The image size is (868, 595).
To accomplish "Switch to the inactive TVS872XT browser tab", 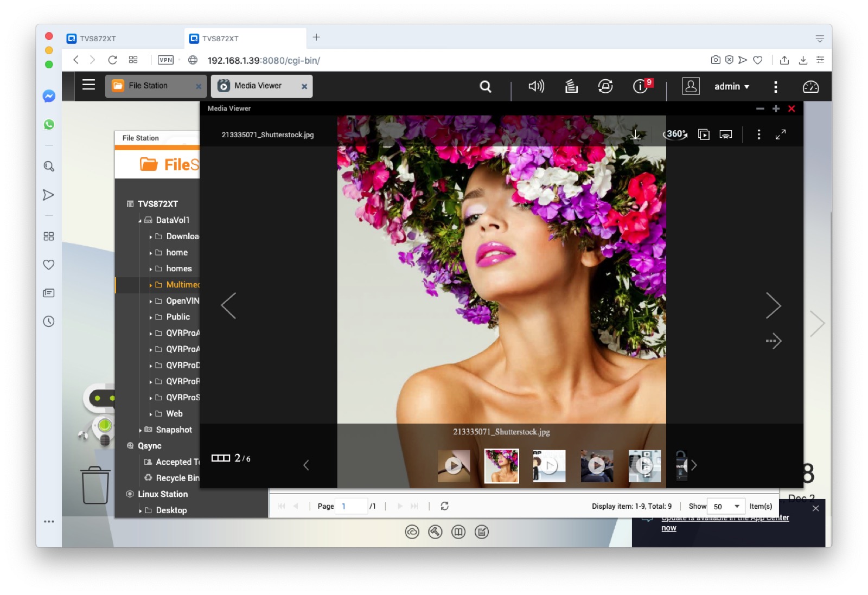I will coord(123,39).
